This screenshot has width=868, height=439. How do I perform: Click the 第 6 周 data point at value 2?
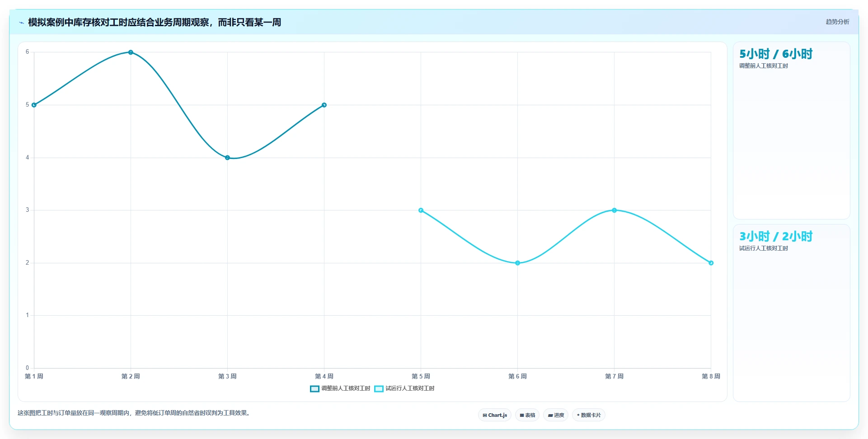click(517, 263)
